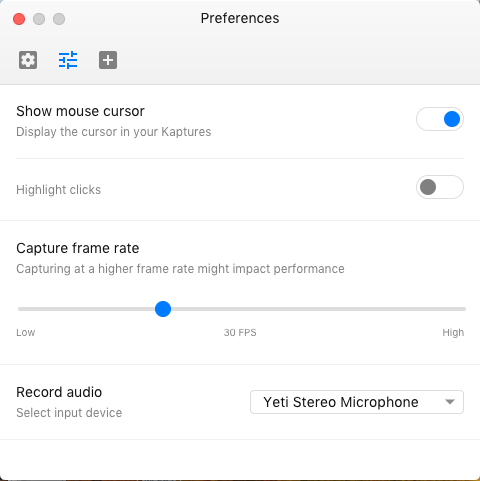
Task: Close the Preferences window
Action: click(x=19, y=19)
